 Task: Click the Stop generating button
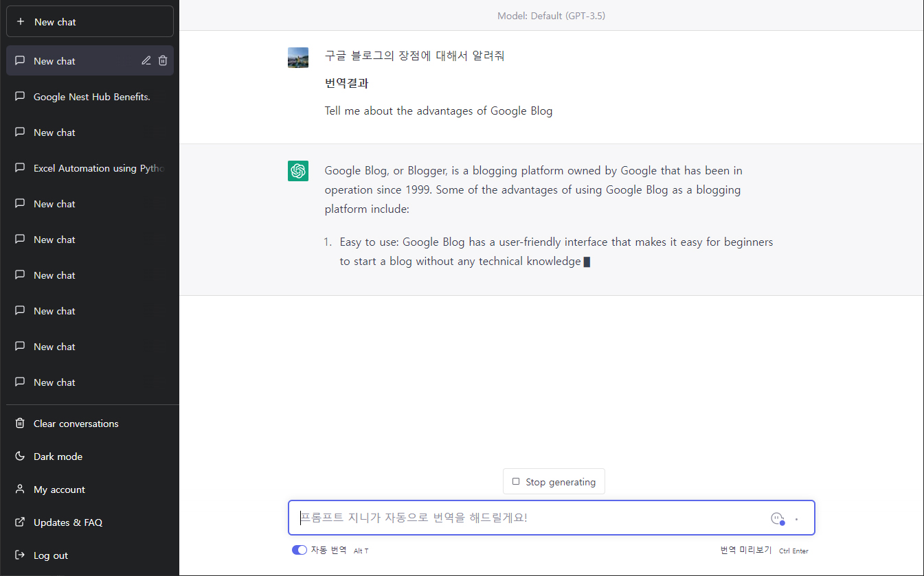[554, 481]
